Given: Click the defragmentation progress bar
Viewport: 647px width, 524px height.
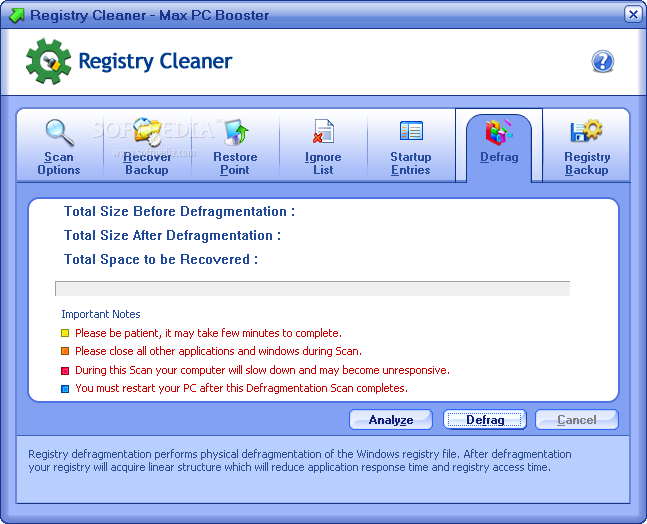Looking at the screenshot, I should click(312, 288).
